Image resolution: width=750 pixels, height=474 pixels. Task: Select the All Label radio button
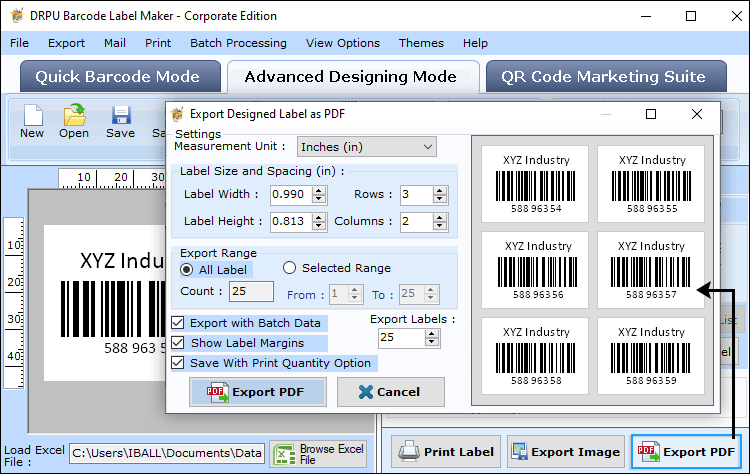coord(187,270)
